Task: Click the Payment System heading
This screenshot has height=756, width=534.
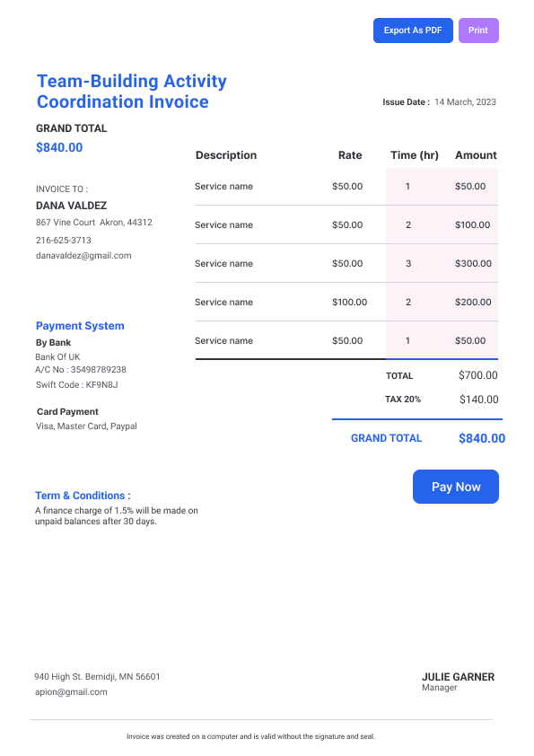Action: 80,326
